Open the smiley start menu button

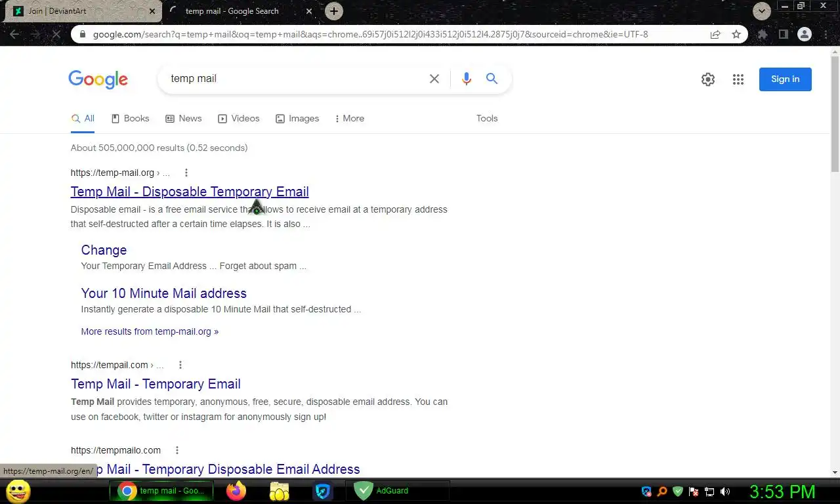point(18,491)
